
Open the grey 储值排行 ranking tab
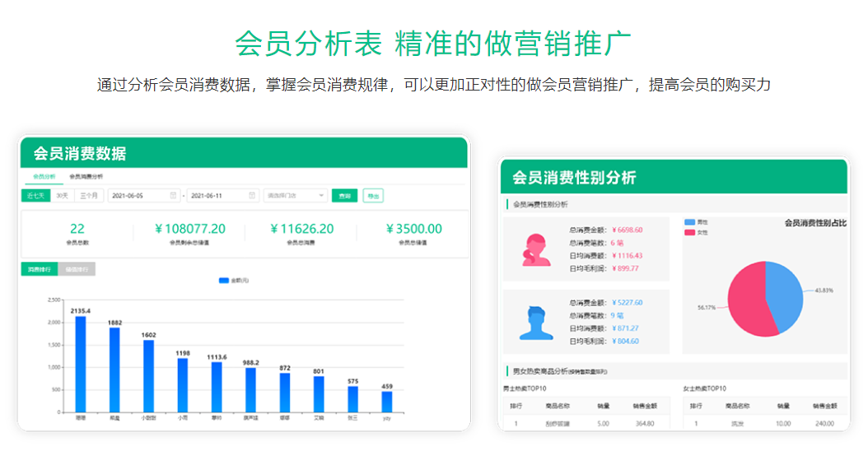[77, 269]
